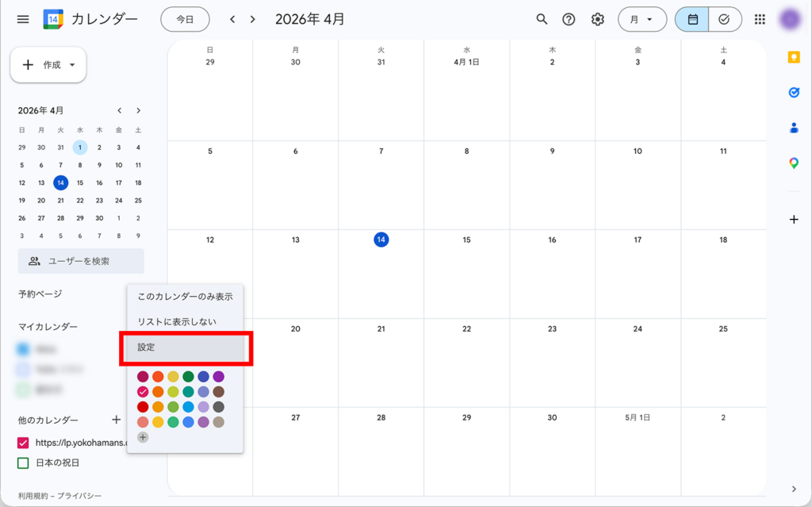Switch to the Tasks view icon
Screen dimensions: 812x507
[724, 19]
